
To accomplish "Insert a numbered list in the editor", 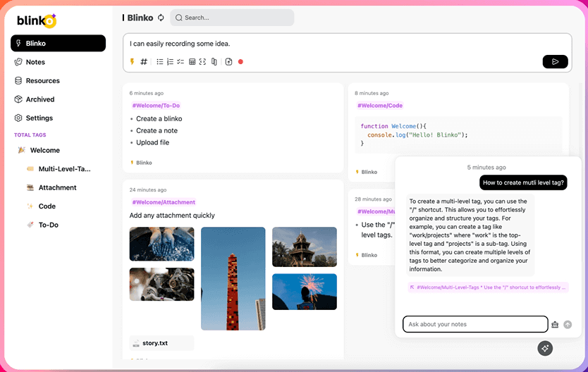I will click(x=170, y=62).
